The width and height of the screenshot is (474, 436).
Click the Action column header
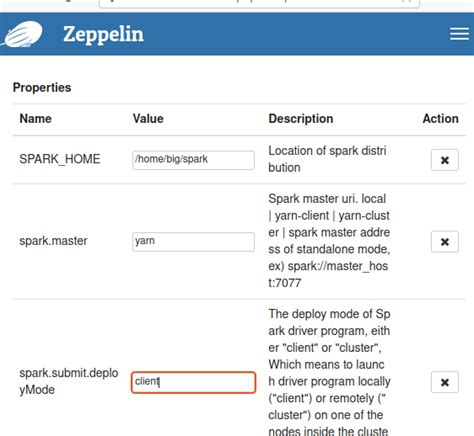click(440, 119)
